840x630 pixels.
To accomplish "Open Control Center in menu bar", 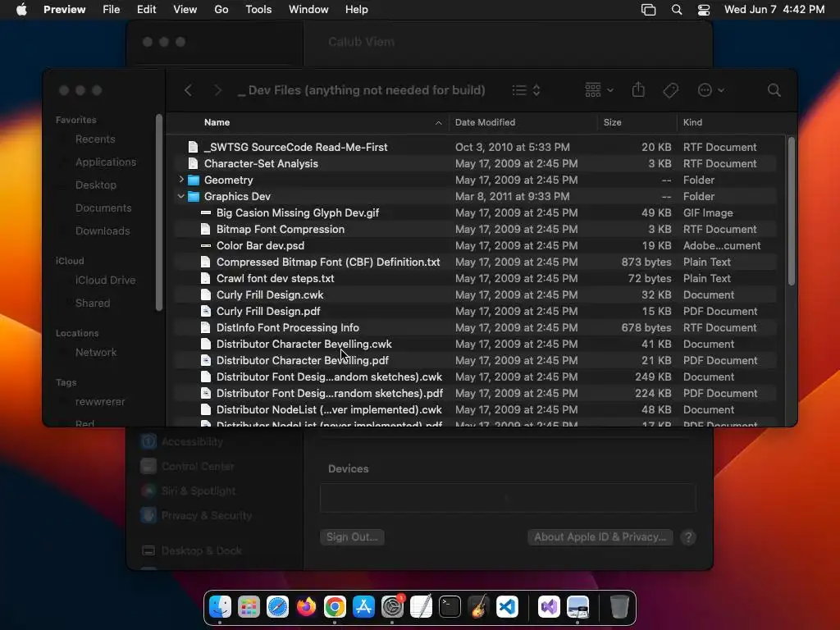I will pos(703,10).
